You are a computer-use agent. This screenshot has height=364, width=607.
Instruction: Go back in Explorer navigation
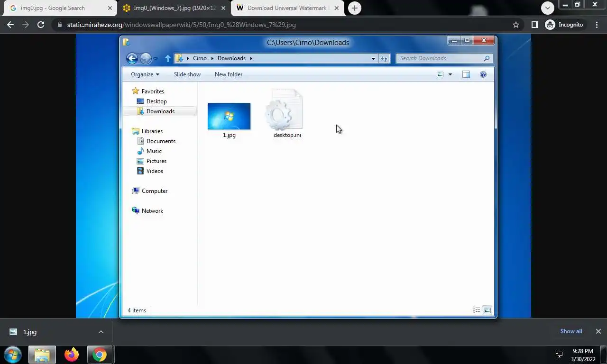click(x=132, y=58)
